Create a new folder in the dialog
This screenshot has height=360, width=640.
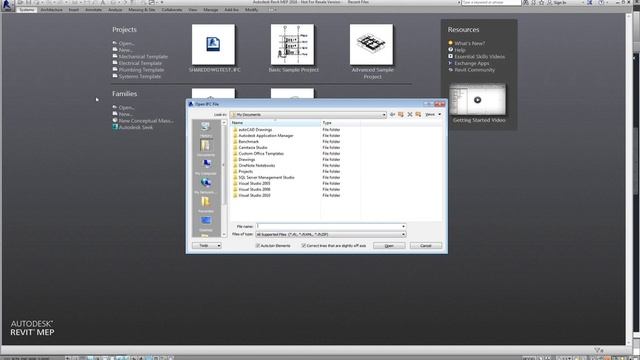click(x=418, y=115)
